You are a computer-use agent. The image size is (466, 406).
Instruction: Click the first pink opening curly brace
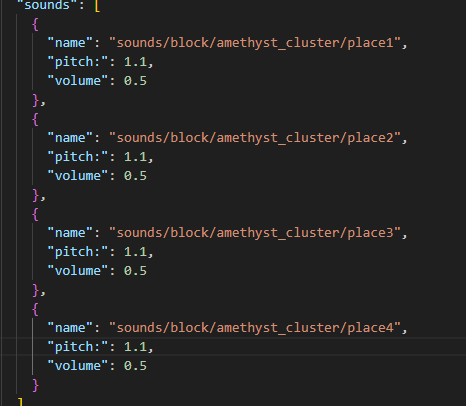tap(35, 24)
